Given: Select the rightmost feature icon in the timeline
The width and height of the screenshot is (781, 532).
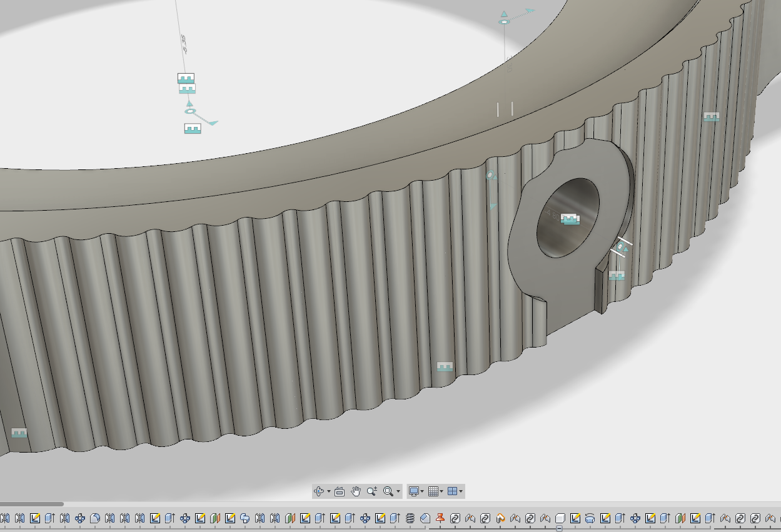Looking at the screenshot, I should pyautogui.click(x=772, y=518).
